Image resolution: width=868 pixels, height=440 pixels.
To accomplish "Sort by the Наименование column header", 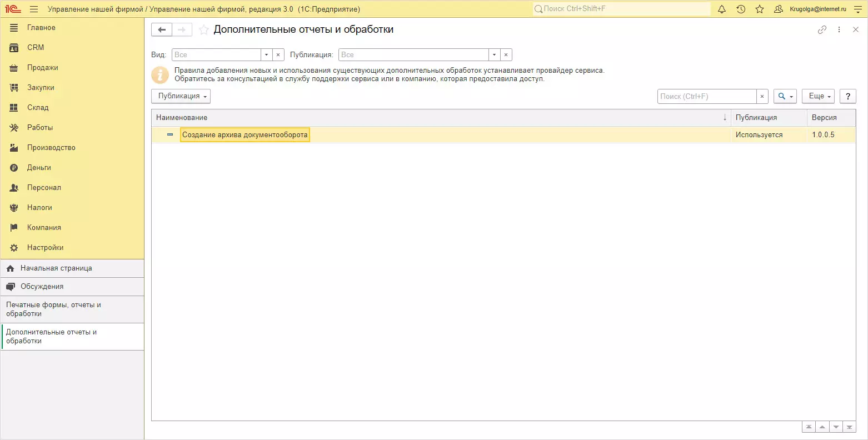I will pos(441,118).
